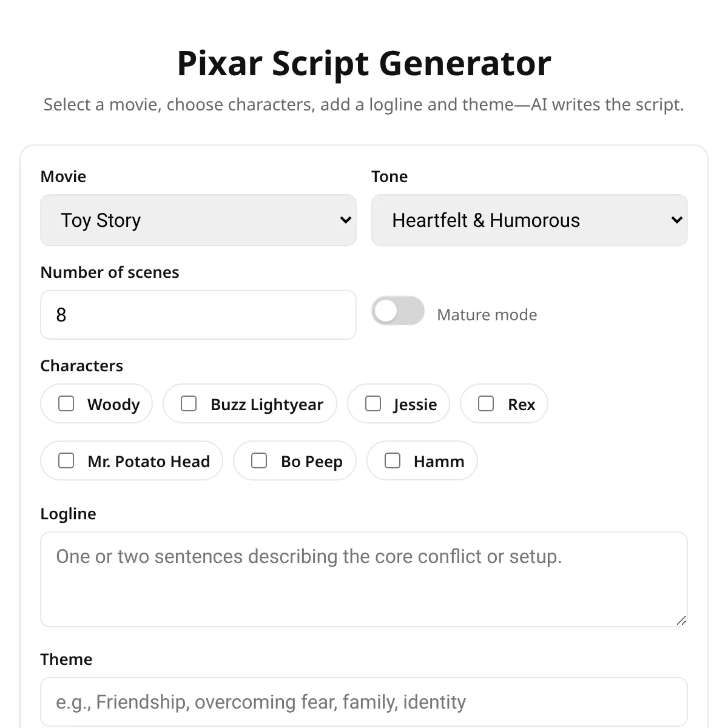Image resolution: width=728 pixels, height=728 pixels.
Task: Select the Buzz Lightyear checkbox
Action: coord(189,403)
